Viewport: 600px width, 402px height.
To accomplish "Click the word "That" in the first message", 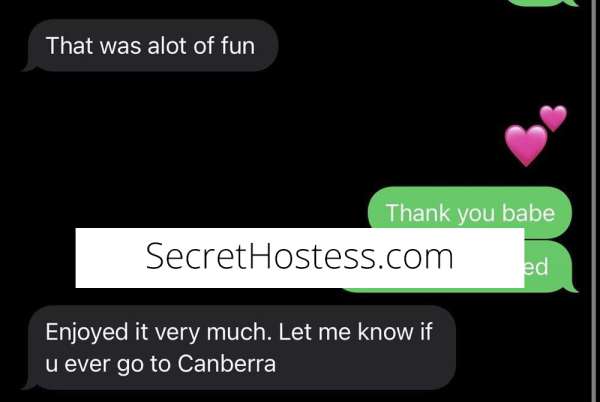I will tap(70, 46).
